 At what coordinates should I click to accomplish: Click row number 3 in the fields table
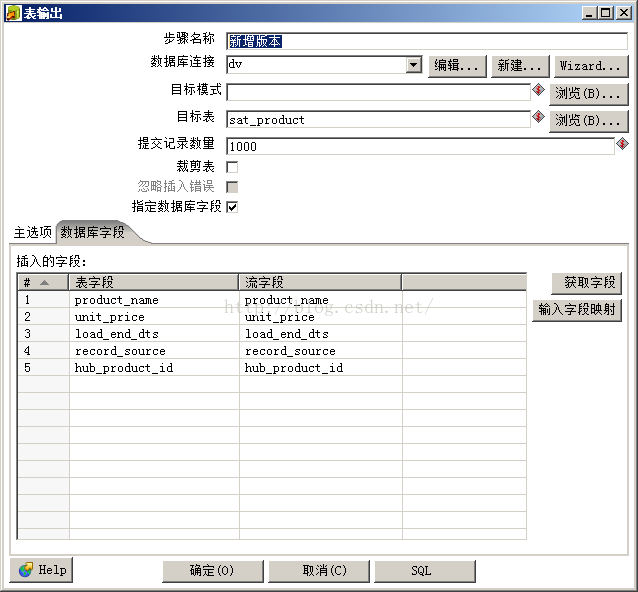[43, 334]
